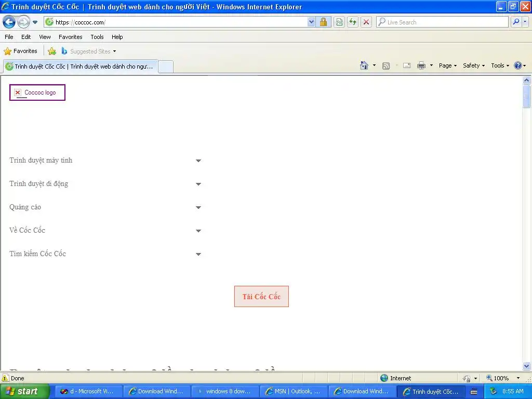This screenshot has height=399, width=532.
Task: Click the Compatibility View icon
Action: pos(339,22)
